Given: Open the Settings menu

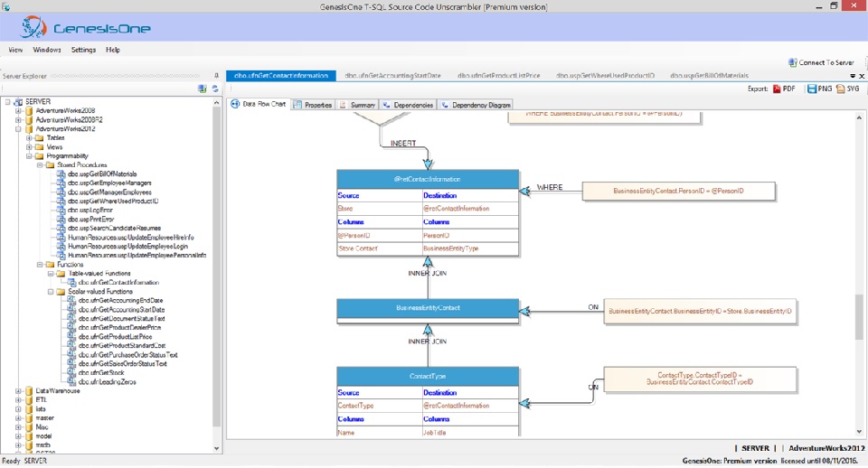Looking at the screenshot, I should (x=83, y=50).
